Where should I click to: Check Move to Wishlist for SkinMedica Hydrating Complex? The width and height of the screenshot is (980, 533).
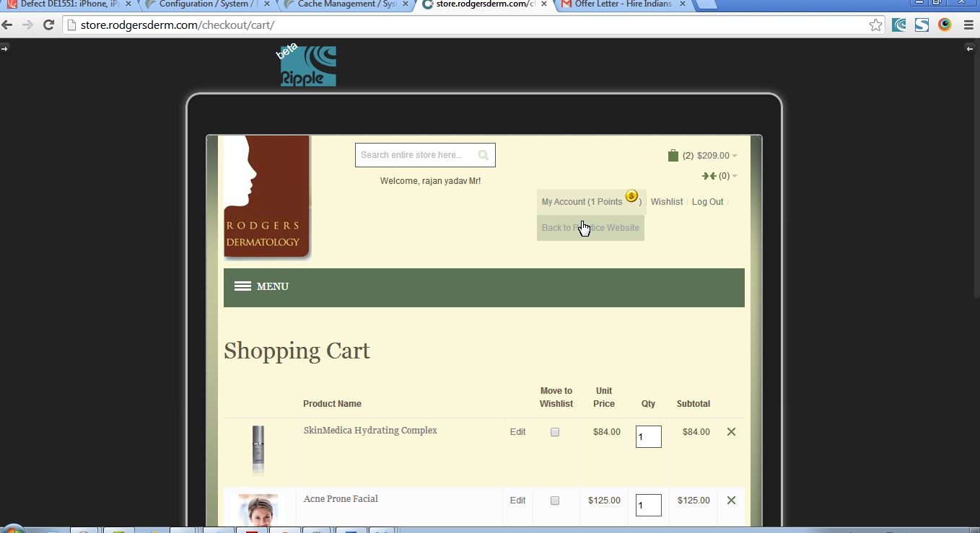click(555, 432)
